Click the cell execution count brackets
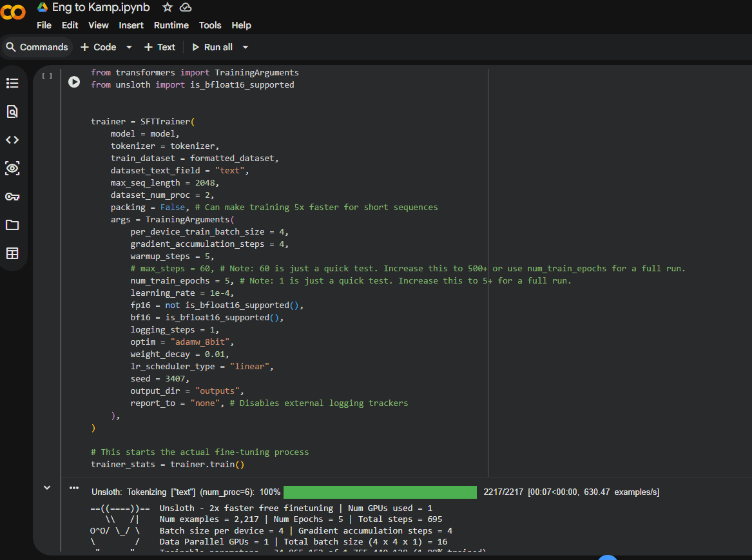 click(x=47, y=76)
